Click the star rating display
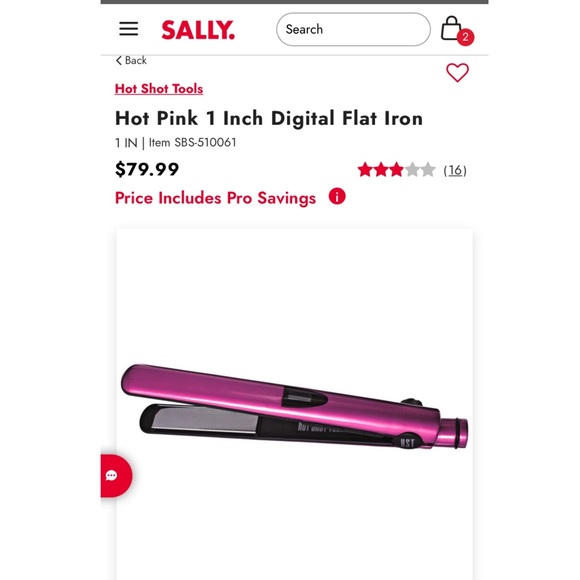 point(397,170)
